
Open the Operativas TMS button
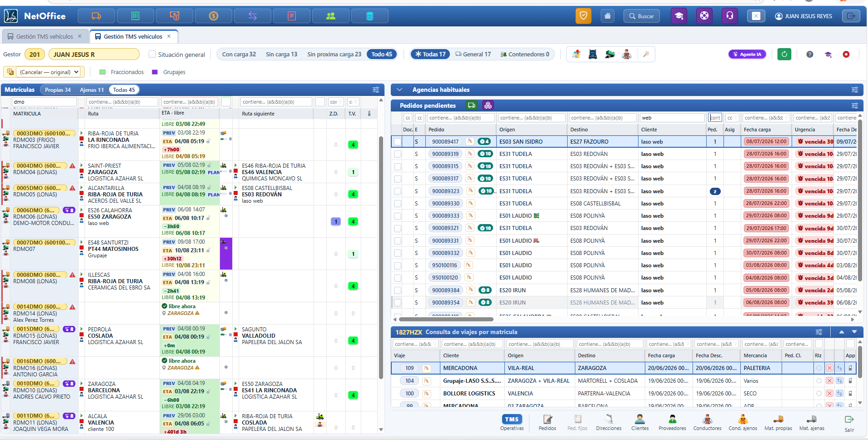[x=512, y=422]
